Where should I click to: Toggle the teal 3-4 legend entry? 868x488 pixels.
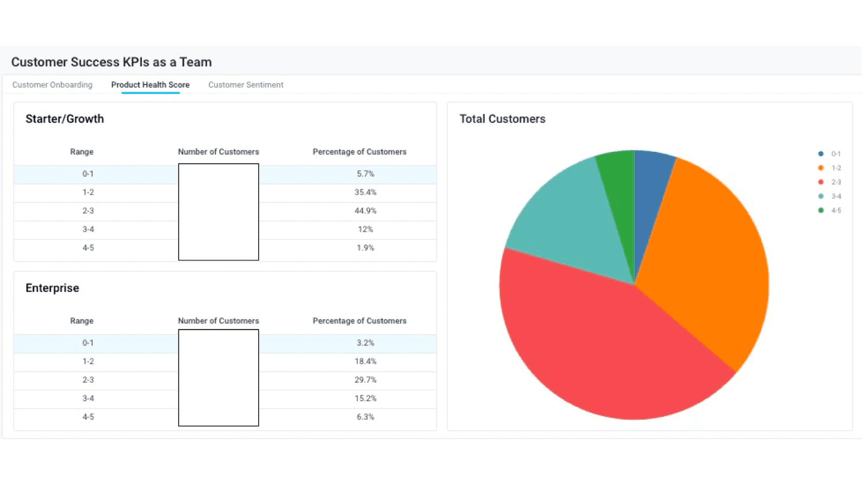pyautogui.click(x=830, y=196)
